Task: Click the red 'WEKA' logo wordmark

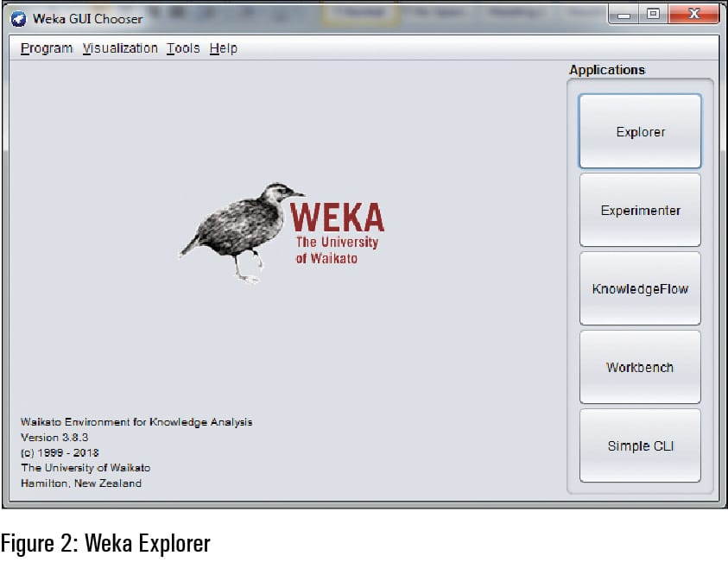Action: coord(338,218)
